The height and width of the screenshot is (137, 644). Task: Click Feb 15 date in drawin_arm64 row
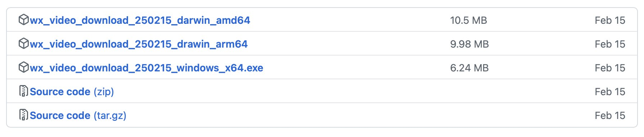610,44
